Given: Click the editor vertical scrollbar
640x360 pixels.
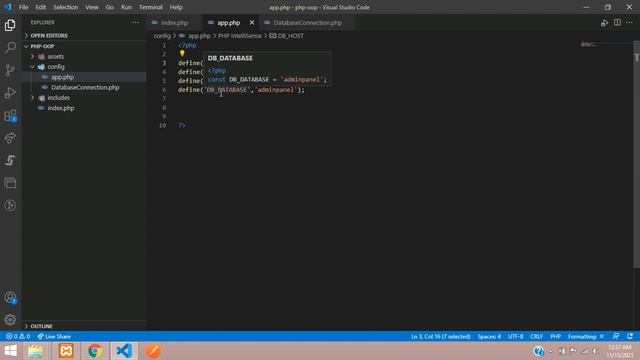Looking at the screenshot, I should pos(636,154).
